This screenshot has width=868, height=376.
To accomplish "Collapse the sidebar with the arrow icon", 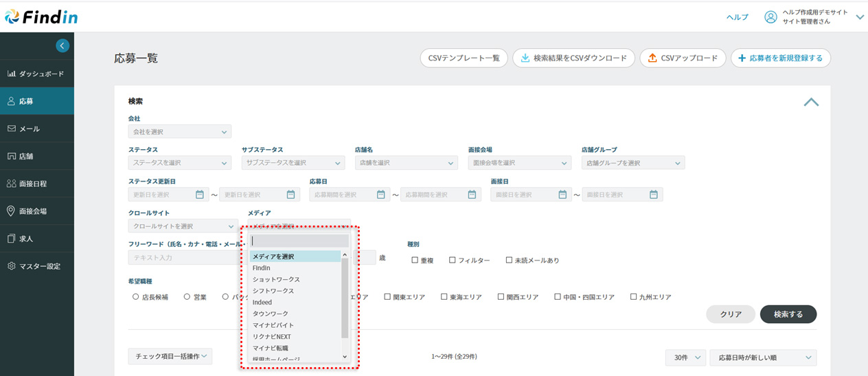I will pyautogui.click(x=62, y=46).
